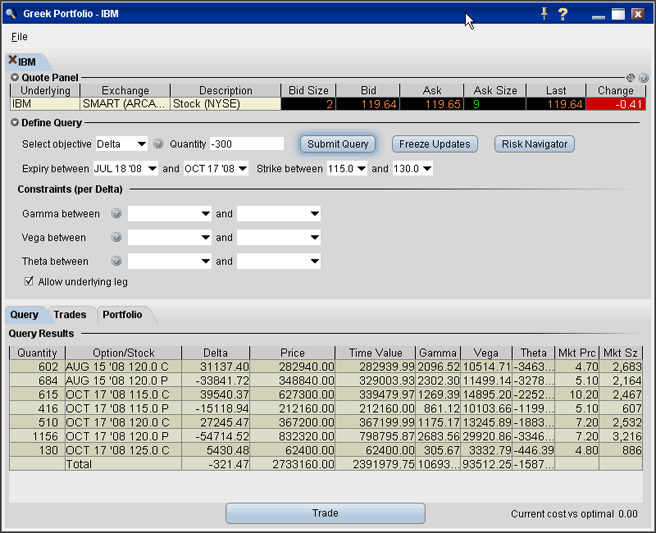Open the Gamma upper bound dropdown
The image size is (656, 533).
point(279,213)
